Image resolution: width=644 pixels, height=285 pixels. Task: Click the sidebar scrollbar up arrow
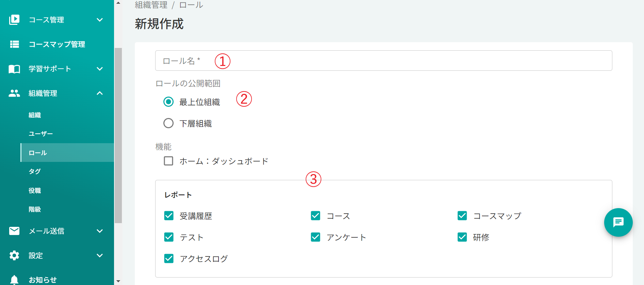click(118, 3)
